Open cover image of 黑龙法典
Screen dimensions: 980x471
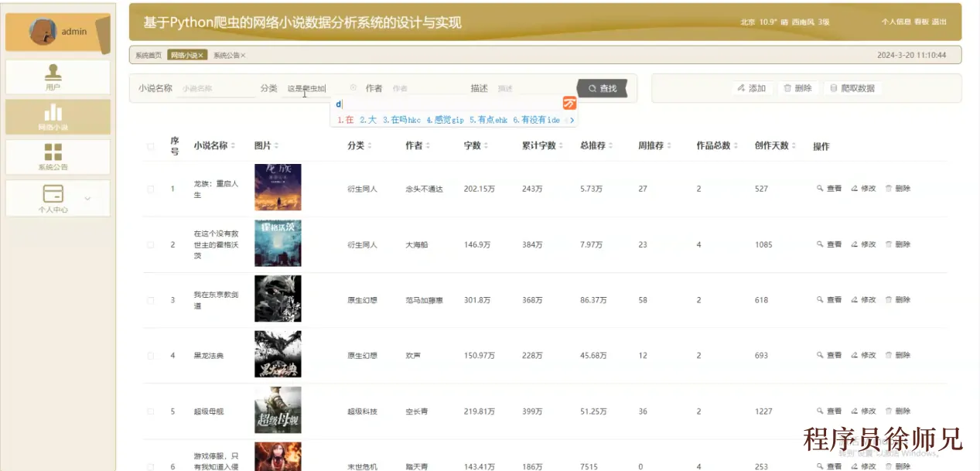point(278,354)
